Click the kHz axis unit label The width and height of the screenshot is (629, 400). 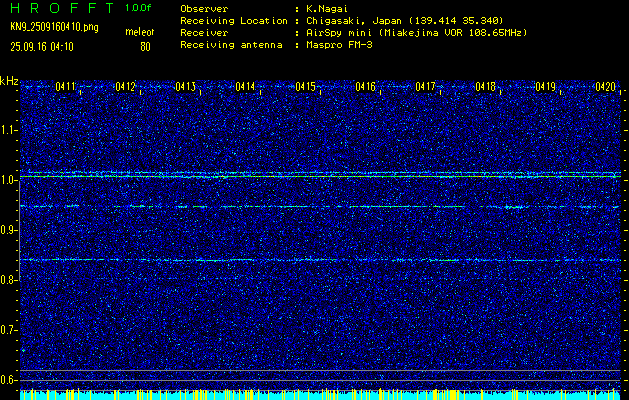point(9,81)
